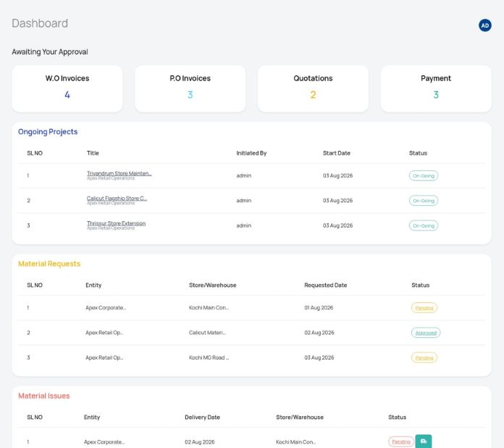Open the P.O Invoices approval card

[190, 89]
